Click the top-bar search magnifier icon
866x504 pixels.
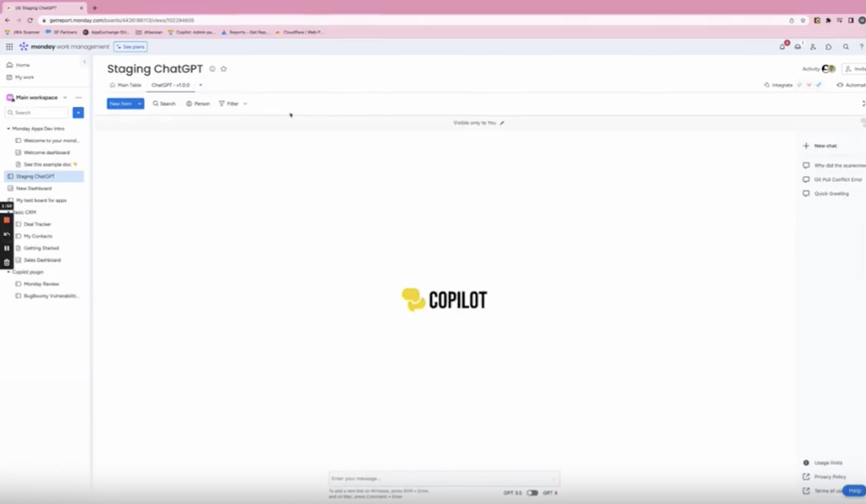[x=846, y=47]
